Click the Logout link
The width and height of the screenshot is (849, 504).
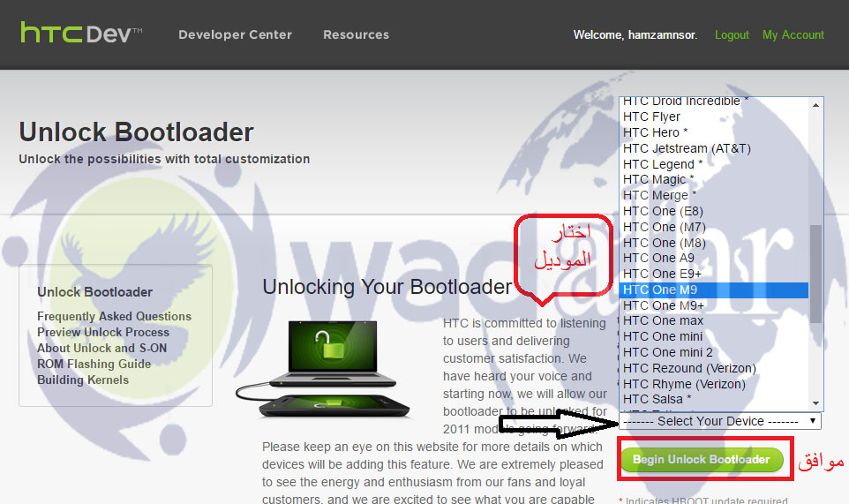[x=732, y=35]
